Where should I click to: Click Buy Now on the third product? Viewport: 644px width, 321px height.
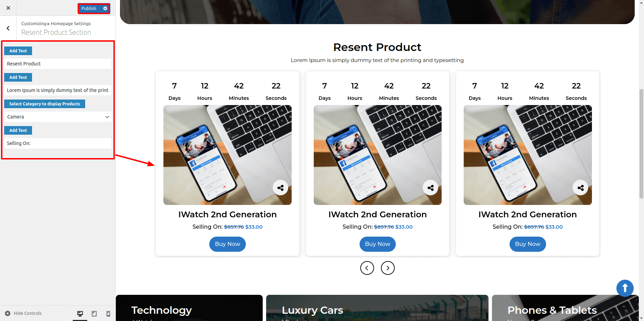coord(528,244)
